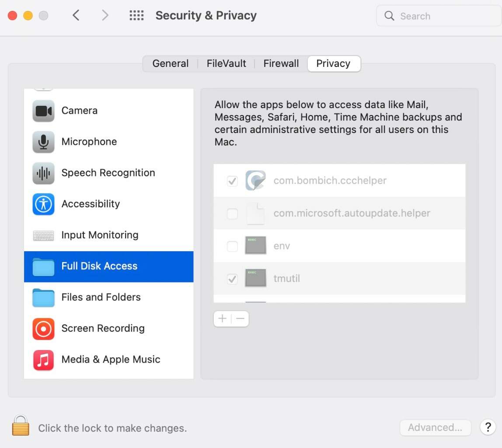Screen dimensions: 502x448
Task: Click the 'Click the lock to make changes.' text
Action: pos(112,428)
